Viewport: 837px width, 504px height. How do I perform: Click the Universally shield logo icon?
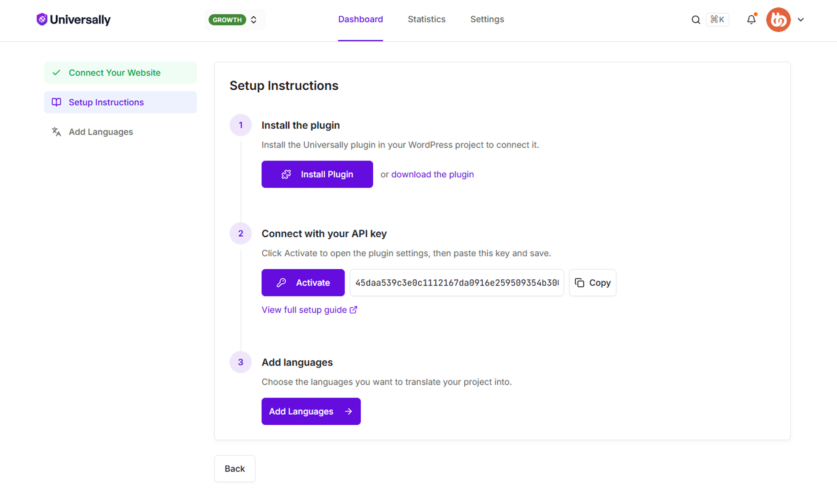(x=42, y=19)
